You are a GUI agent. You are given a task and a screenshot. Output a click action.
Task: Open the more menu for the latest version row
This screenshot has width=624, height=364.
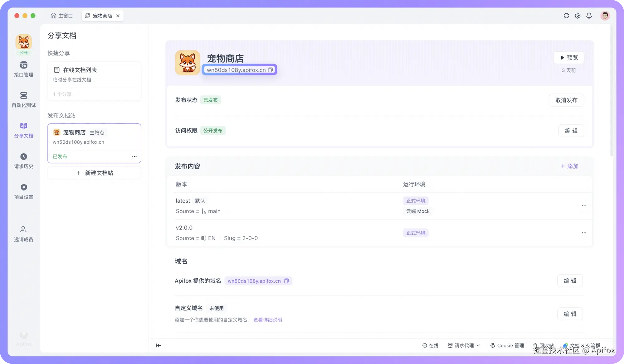coord(584,206)
